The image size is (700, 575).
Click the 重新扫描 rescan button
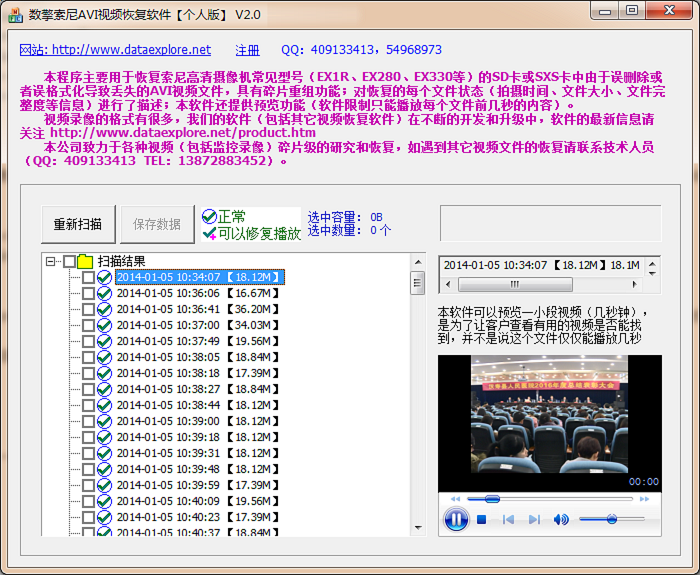point(78,224)
